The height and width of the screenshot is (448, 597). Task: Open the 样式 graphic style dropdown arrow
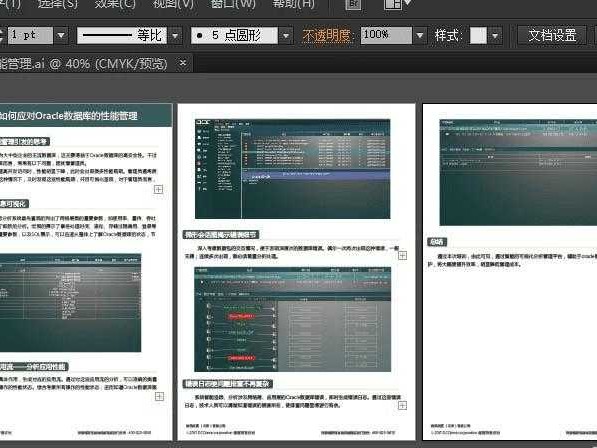click(x=495, y=35)
